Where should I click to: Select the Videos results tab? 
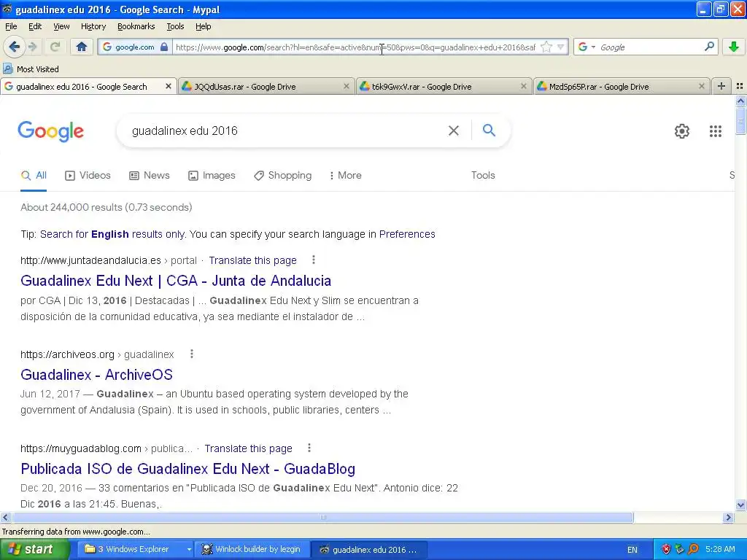[88, 175]
